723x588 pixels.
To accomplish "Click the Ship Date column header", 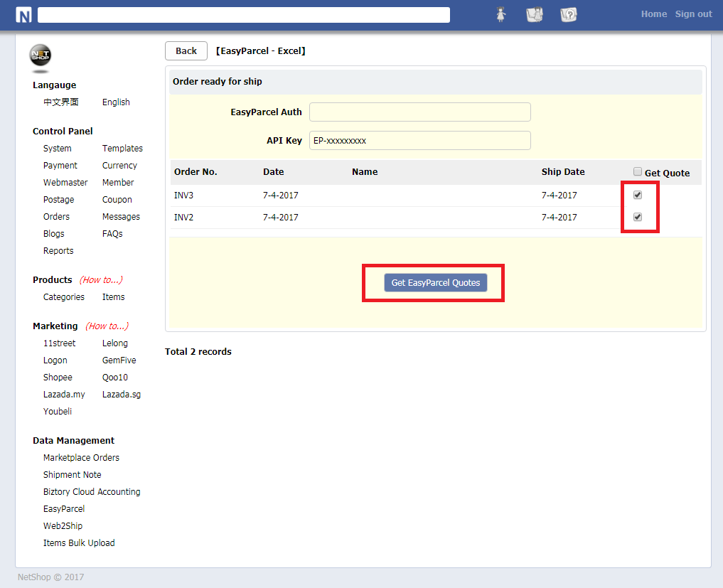I will [x=563, y=171].
